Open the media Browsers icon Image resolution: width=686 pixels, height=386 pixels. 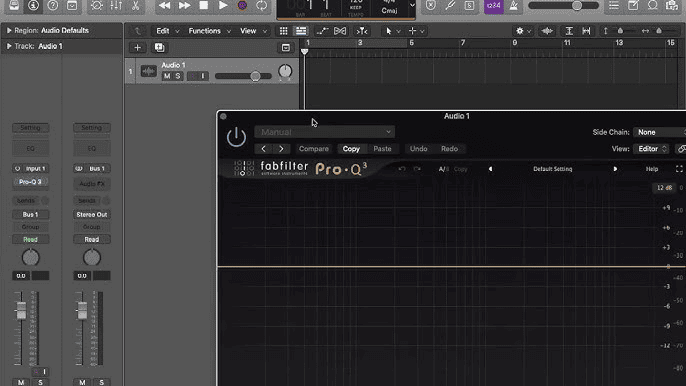(672, 5)
